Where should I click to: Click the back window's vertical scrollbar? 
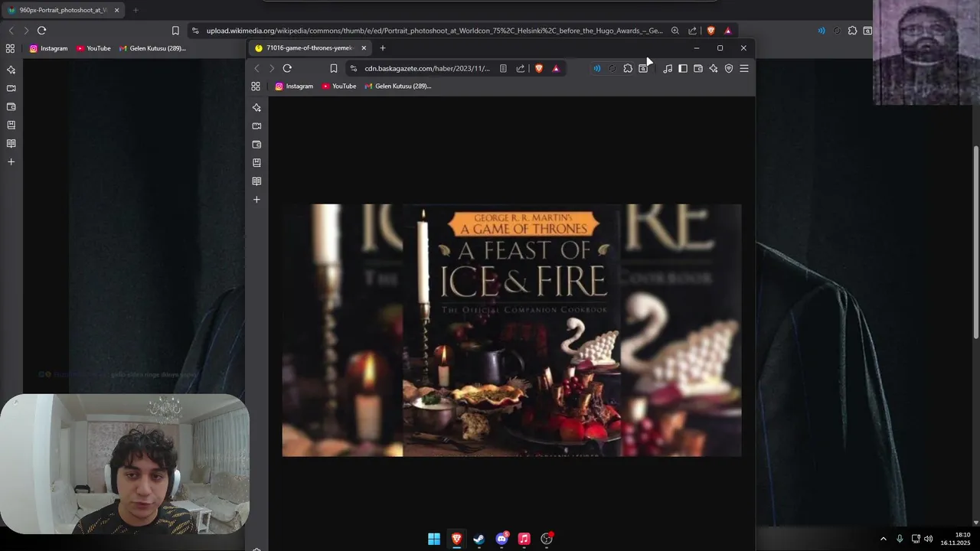(x=975, y=241)
